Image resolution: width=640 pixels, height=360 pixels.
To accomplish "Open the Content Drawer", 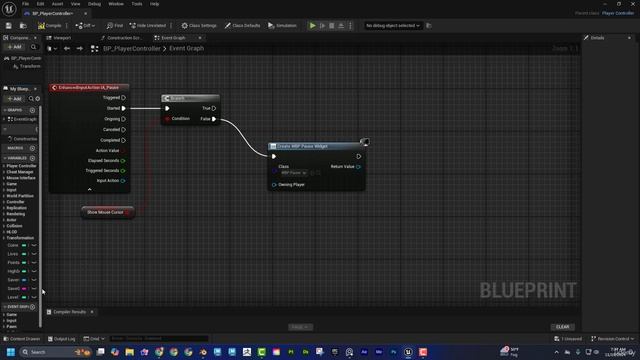I will (22, 339).
